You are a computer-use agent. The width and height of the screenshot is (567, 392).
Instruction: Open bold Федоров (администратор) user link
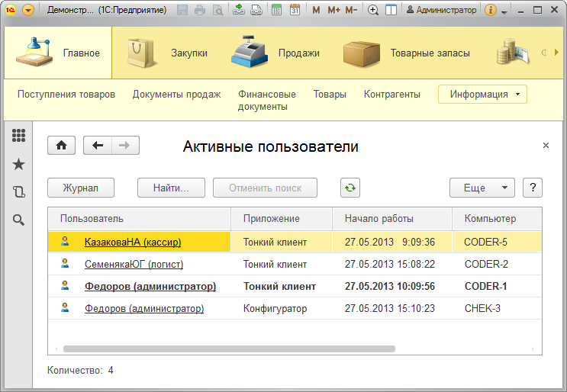tap(150, 286)
